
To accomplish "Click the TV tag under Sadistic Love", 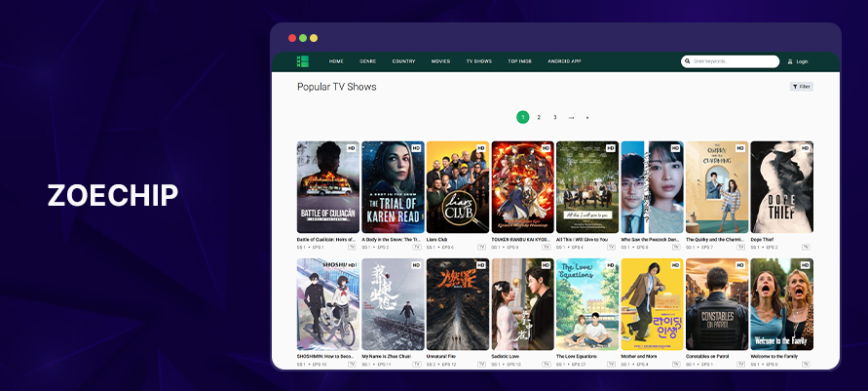I will pyautogui.click(x=547, y=364).
